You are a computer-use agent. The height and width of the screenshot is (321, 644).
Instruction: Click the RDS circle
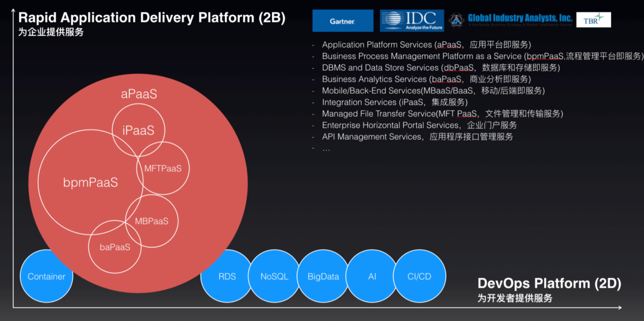point(227,277)
